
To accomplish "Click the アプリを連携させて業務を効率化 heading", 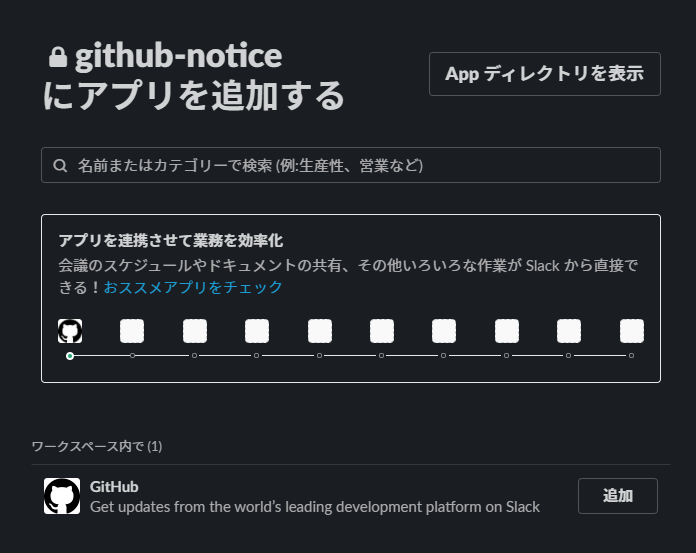I will [x=171, y=241].
